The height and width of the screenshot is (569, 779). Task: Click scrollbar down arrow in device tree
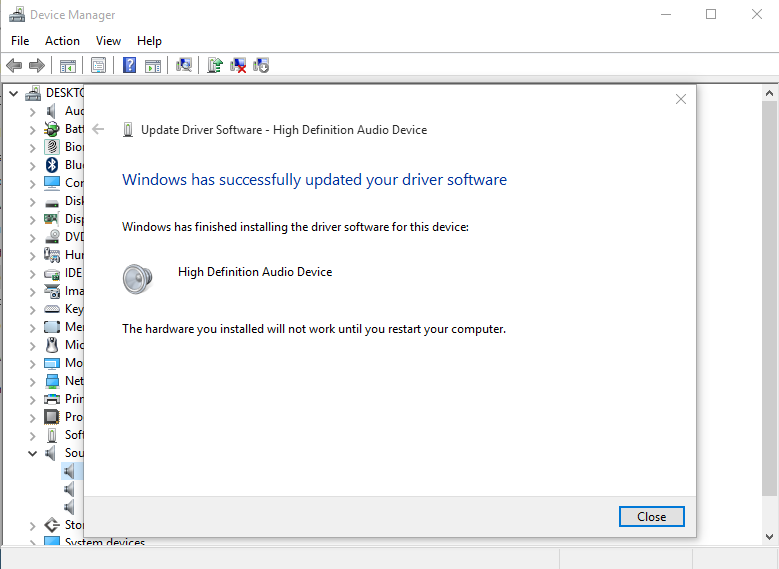pos(769,537)
